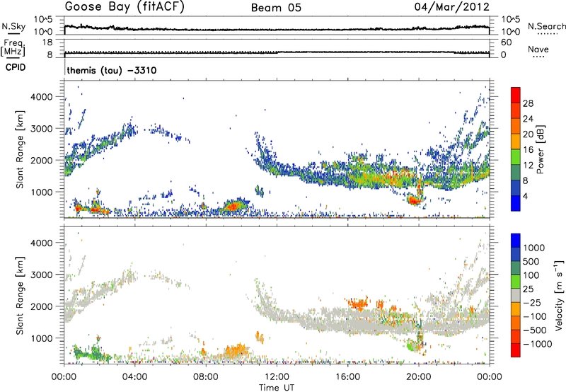Click the '04:00' time tick label
The height and width of the screenshot is (392, 566).
(134, 377)
